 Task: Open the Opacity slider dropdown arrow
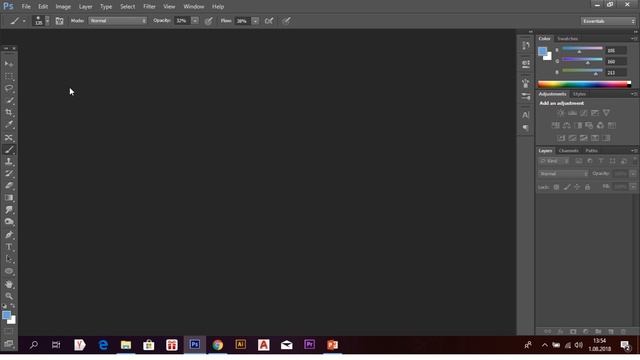click(x=195, y=21)
